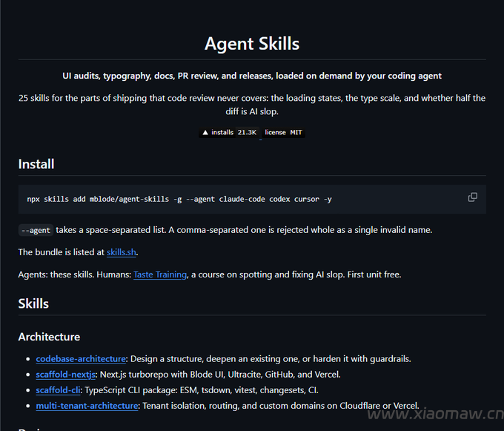Click the Install section heading
504x431 pixels.
click(36, 164)
